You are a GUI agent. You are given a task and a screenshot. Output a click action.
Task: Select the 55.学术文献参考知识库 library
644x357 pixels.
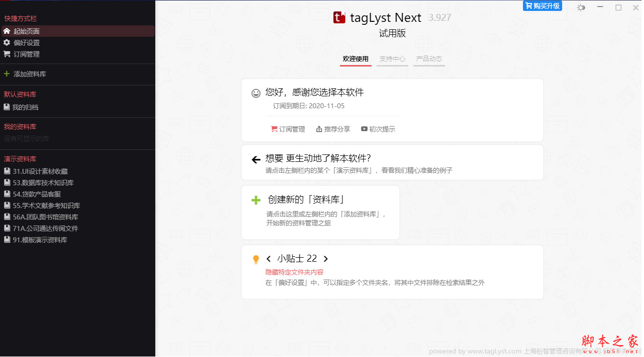(x=48, y=205)
